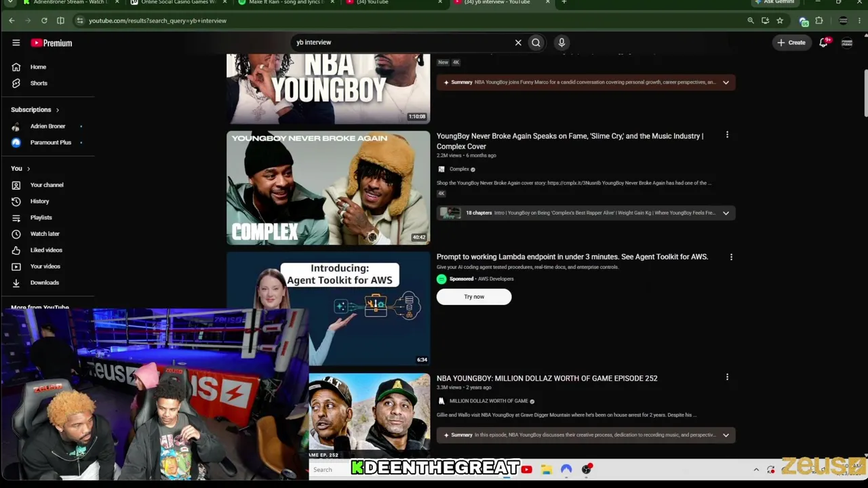Open the NBA YoungBoy 1:10:08 video thumbnail
Viewport: 868px width, 488px height.
(328, 89)
